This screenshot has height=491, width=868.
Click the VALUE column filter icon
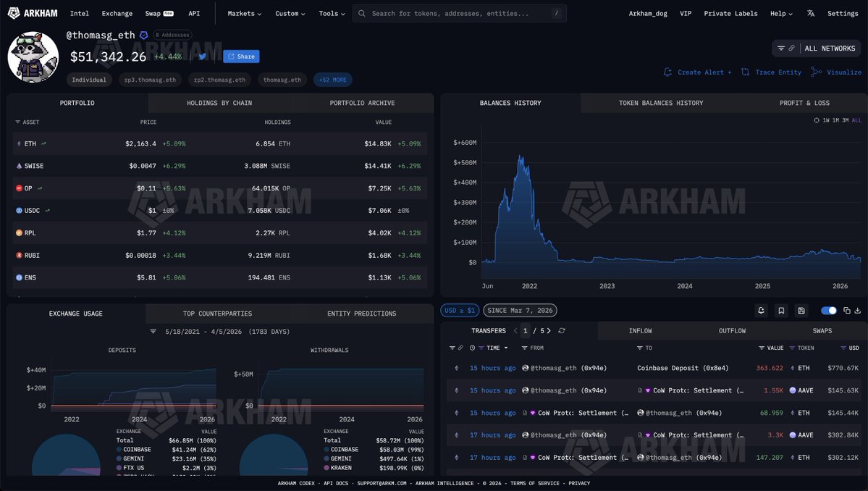(762, 348)
